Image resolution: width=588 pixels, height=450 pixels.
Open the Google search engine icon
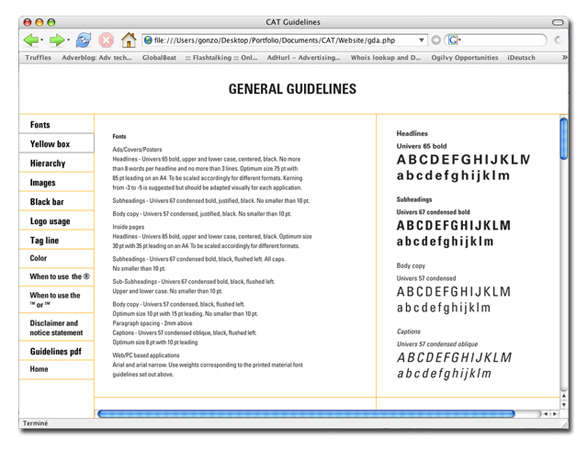[x=453, y=40]
